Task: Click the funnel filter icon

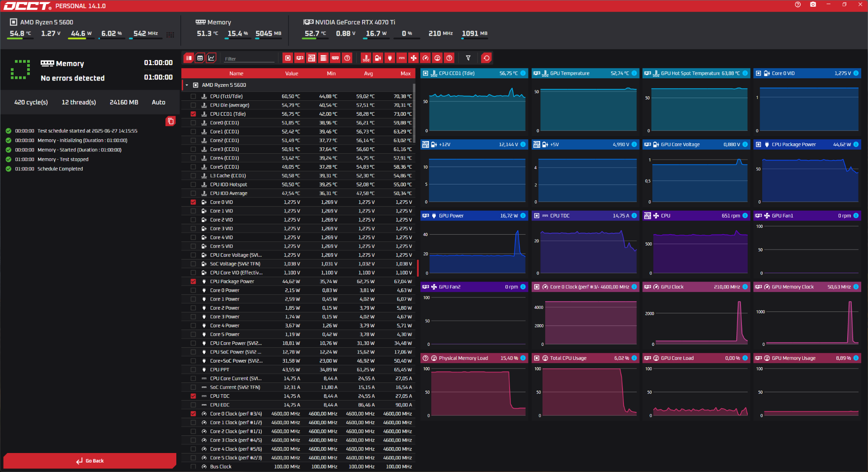Action: pos(468,58)
